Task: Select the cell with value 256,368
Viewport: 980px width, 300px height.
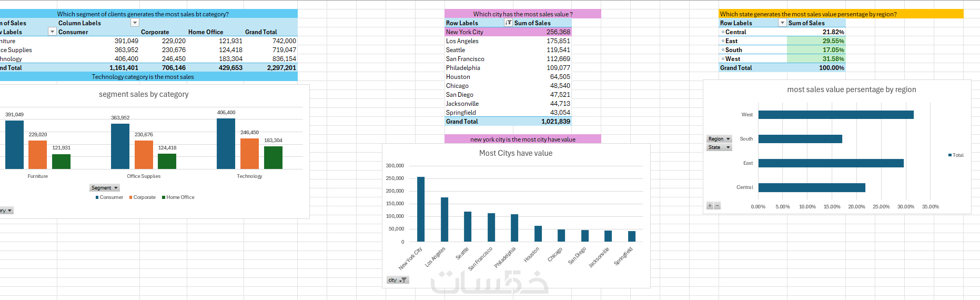Action: [x=542, y=32]
